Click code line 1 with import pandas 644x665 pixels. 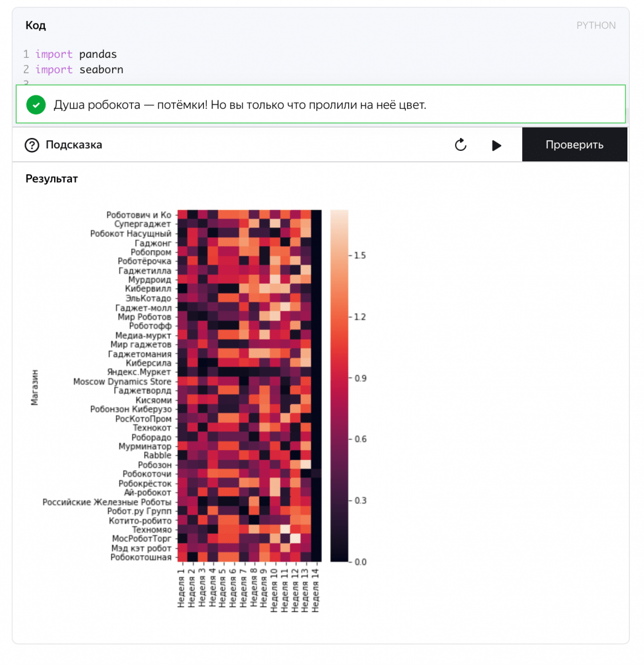[x=76, y=54]
